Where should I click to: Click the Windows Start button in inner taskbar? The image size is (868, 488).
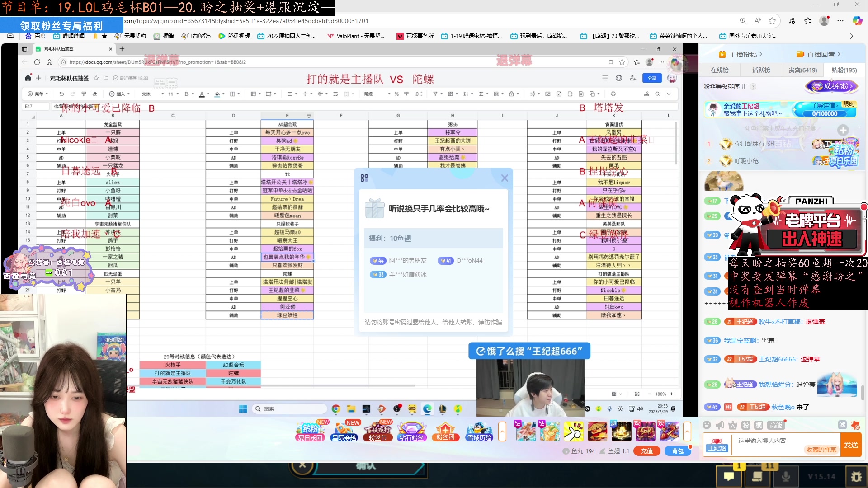click(243, 408)
